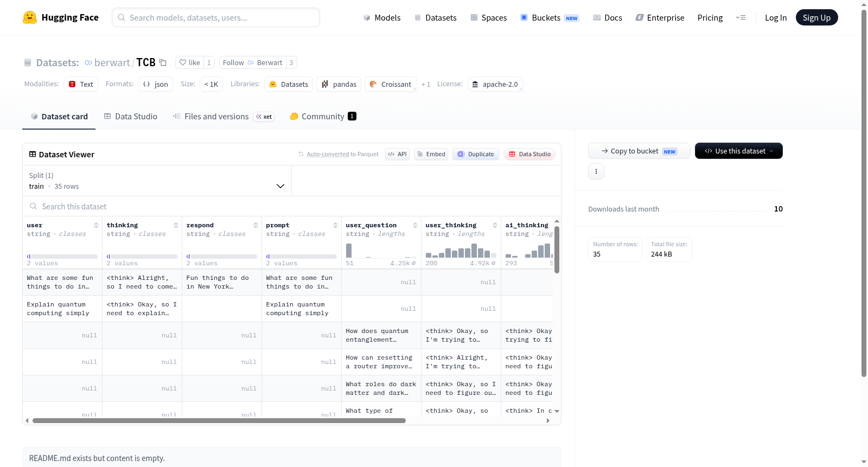The width and height of the screenshot is (868, 467).
Task: Click the Dataset Viewer title
Action: 67,155
